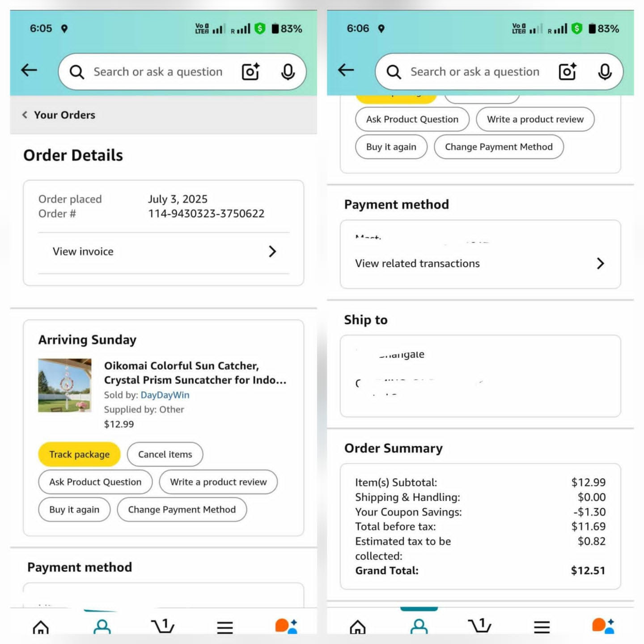Viewport: 644px width, 644px height.
Task: Open the cart icon on right screen
Action: (x=479, y=625)
